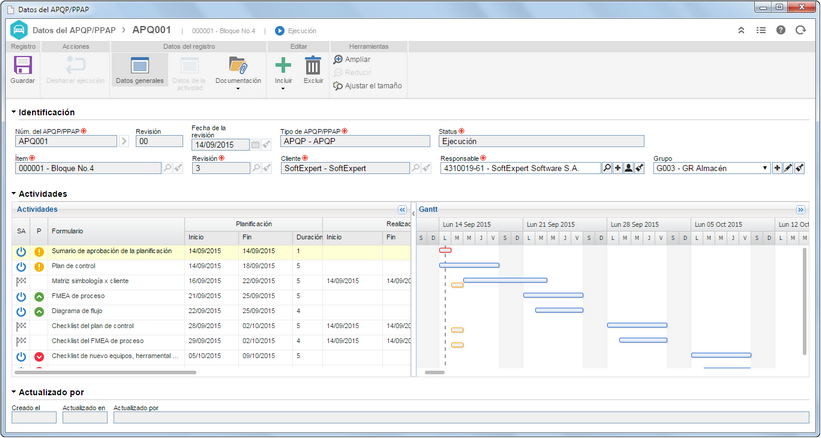Collapse the Actualizado por section

click(14, 392)
